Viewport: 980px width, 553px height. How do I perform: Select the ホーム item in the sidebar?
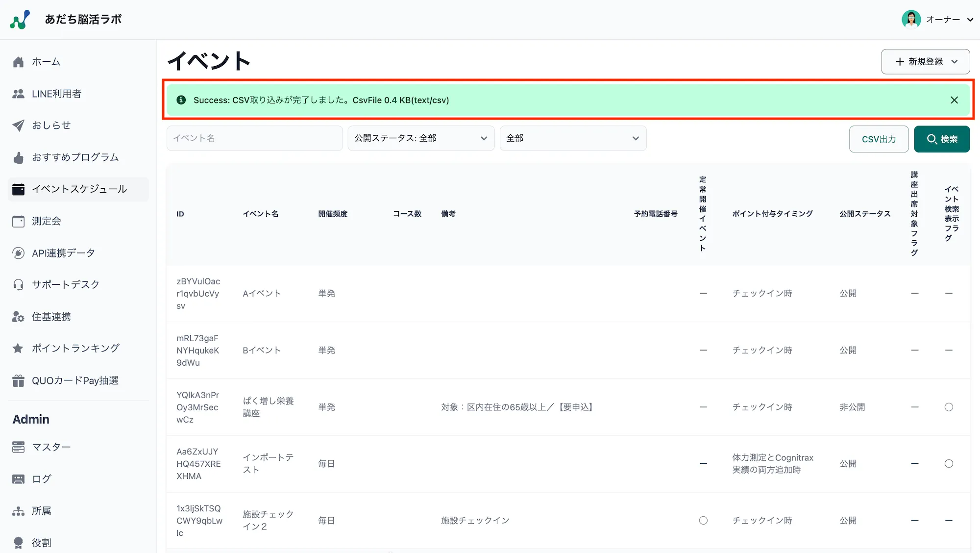(x=46, y=61)
